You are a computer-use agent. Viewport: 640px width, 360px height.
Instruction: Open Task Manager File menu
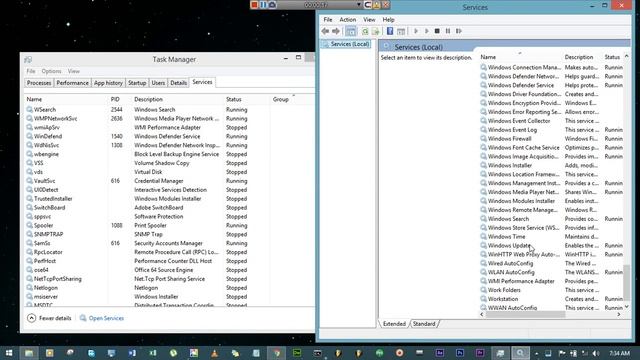31,71
